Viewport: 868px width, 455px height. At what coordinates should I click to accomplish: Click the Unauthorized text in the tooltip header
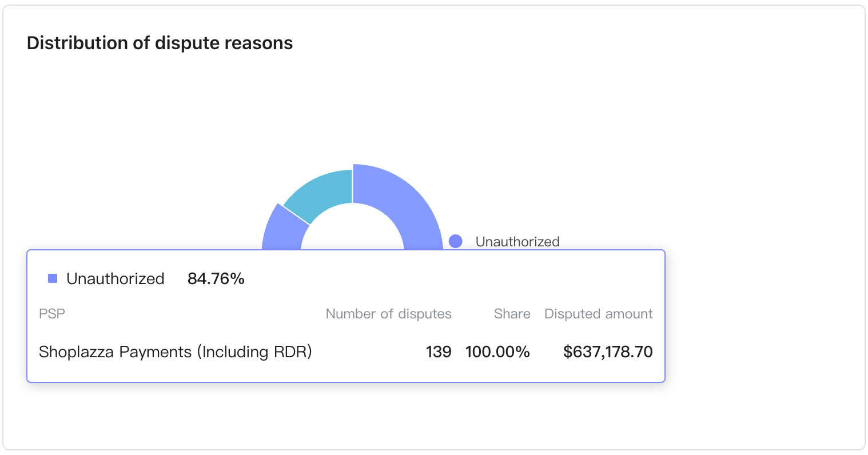pyautogui.click(x=115, y=278)
